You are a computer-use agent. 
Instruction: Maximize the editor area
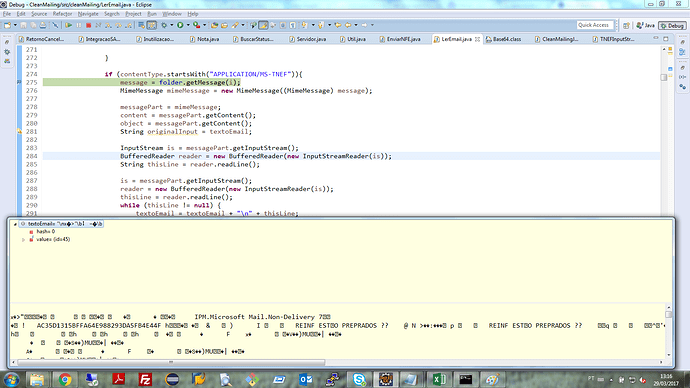point(666,39)
